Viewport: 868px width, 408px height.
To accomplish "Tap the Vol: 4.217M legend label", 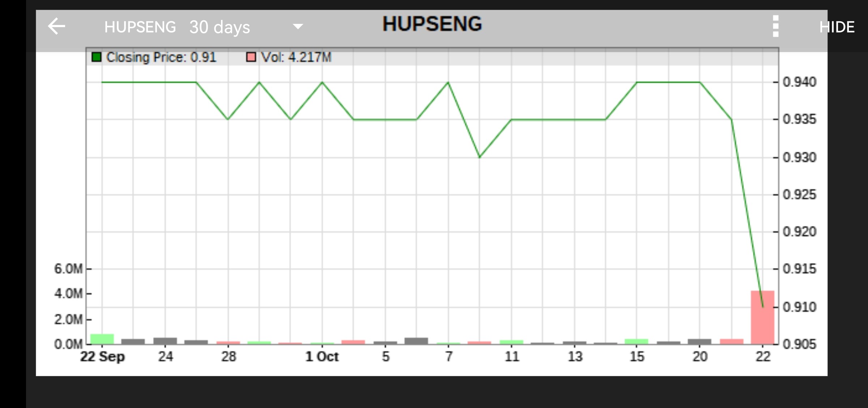I will (296, 57).
